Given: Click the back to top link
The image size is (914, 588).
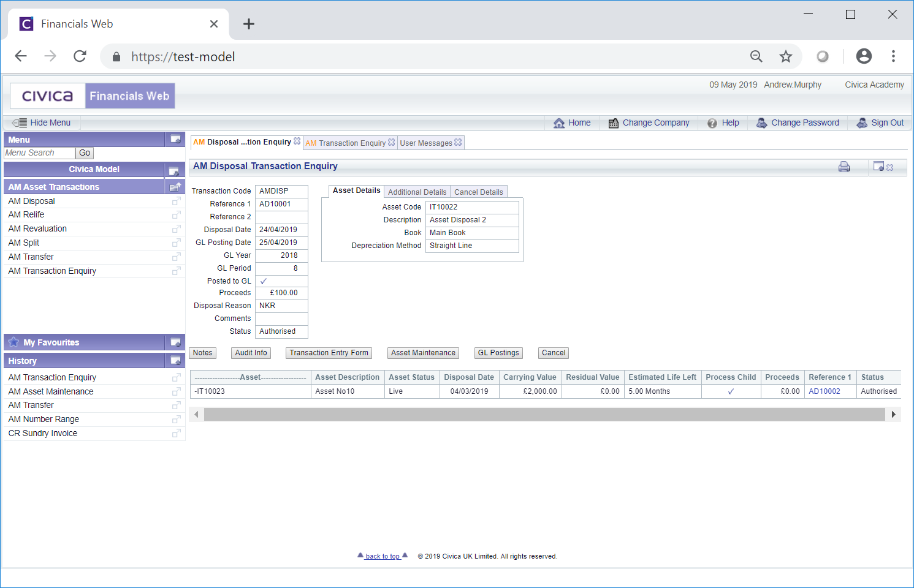Looking at the screenshot, I should click(383, 556).
